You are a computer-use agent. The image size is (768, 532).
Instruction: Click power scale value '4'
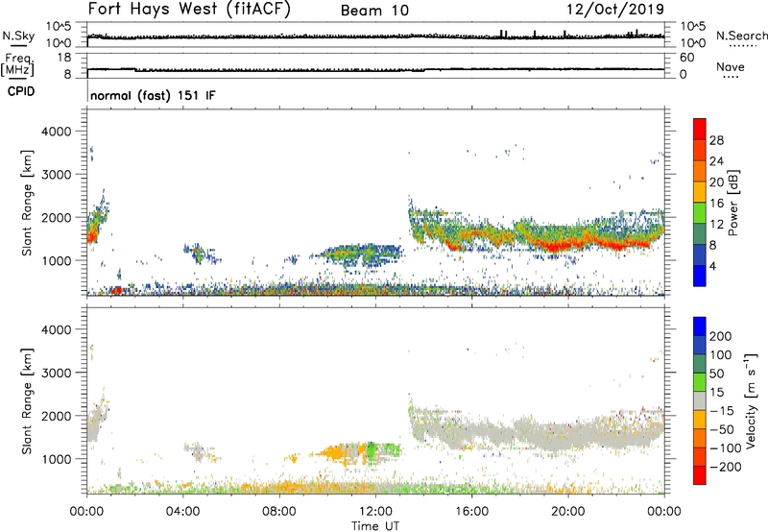click(x=712, y=266)
